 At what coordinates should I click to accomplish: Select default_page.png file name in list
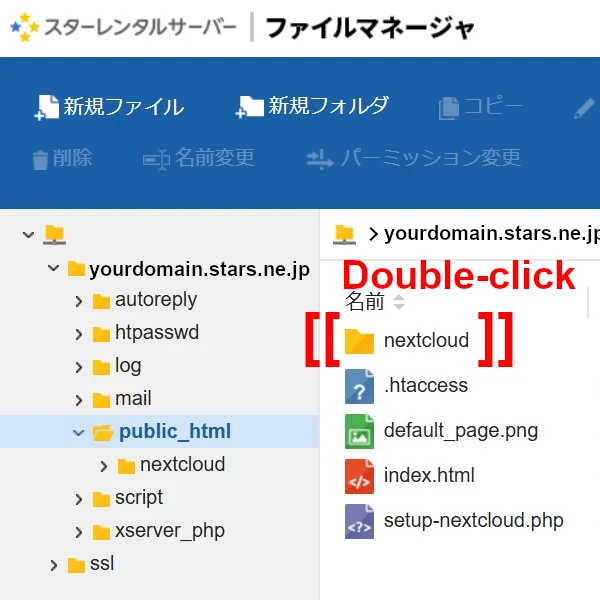point(461,431)
